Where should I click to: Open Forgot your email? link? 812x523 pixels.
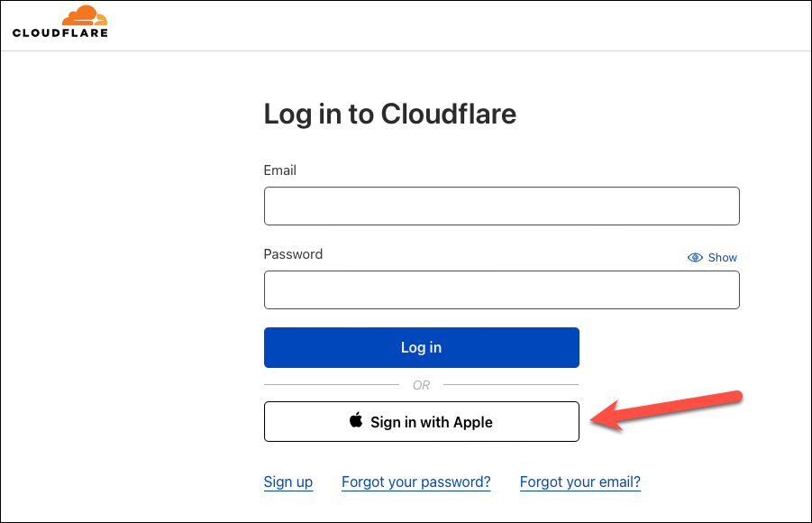point(580,482)
